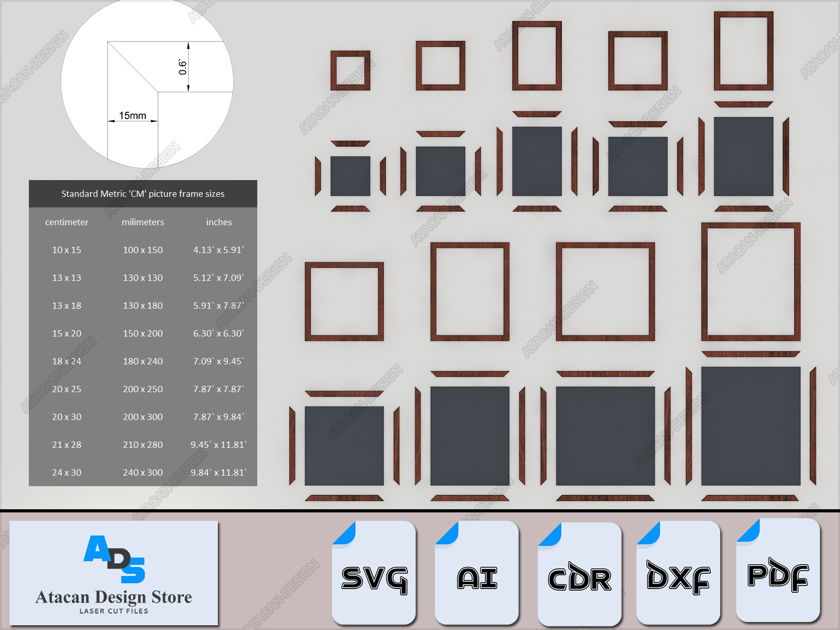Open the CDR file format icon
Image resolution: width=840 pixels, height=630 pixels.
(x=580, y=574)
